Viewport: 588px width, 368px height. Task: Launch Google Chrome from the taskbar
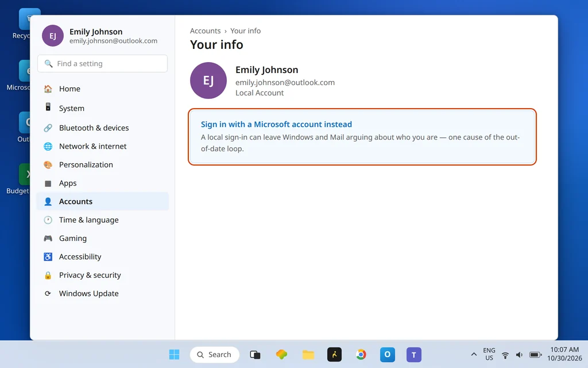pyautogui.click(x=361, y=354)
